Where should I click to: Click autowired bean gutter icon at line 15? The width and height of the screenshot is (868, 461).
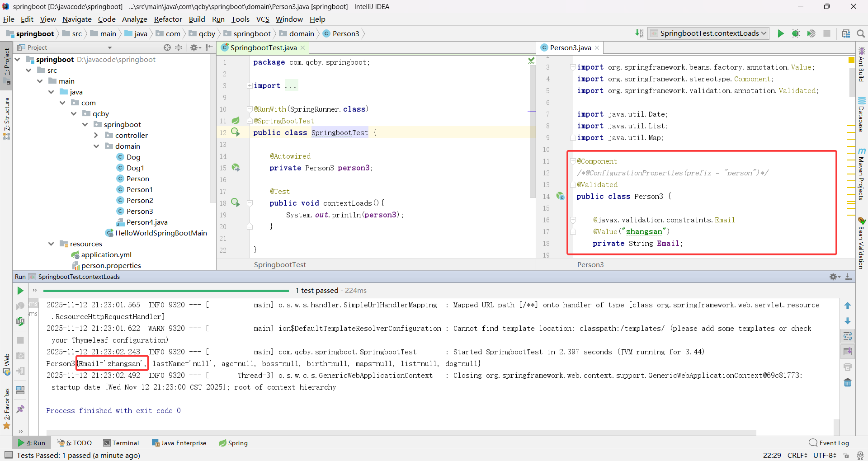click(x=236, y=168)
